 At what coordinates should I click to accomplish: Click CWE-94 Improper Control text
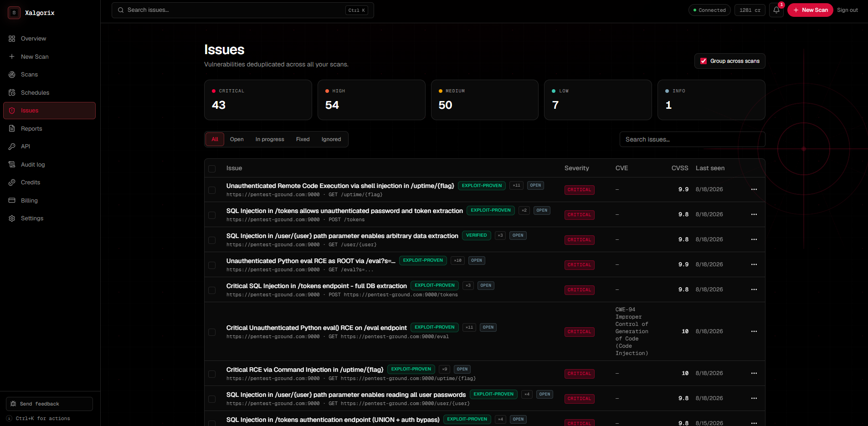tap(632, 331)
